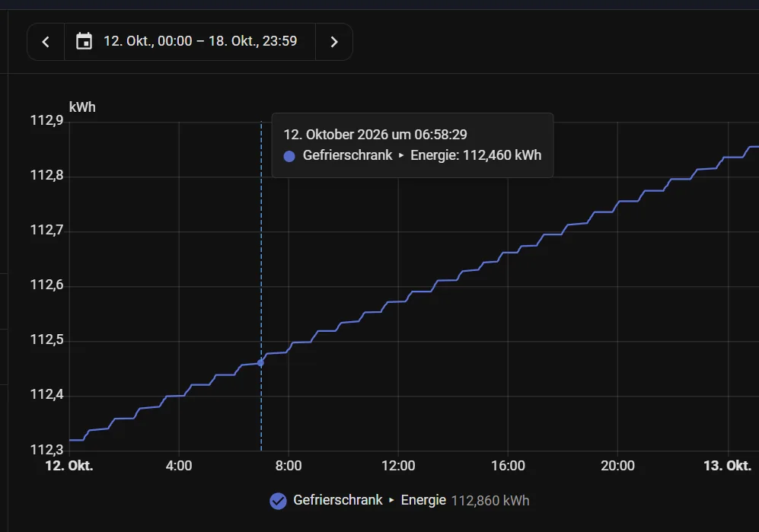The width and height of the screenshot is (759, 532).
Task: Click the '12:00' x-axis label
Action: coord(398,466)
